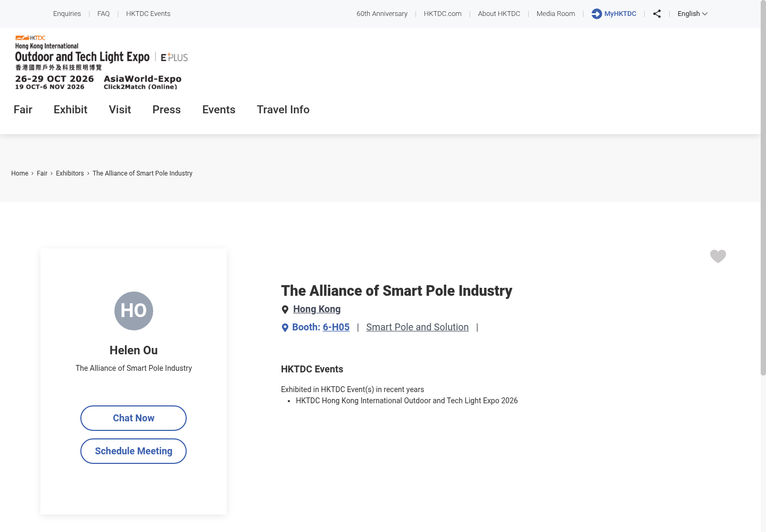This screenshot has height=532, width=766.
Task: Click the HKTDC Events section heading
Action: (312, 369)
